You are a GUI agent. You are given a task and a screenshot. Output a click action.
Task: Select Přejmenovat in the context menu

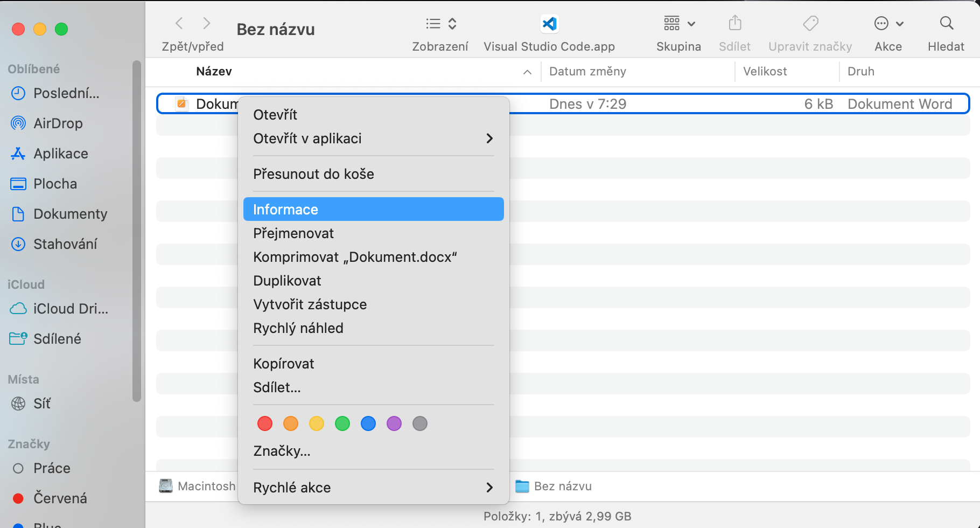pyautogui.click(x=293, y=233)
